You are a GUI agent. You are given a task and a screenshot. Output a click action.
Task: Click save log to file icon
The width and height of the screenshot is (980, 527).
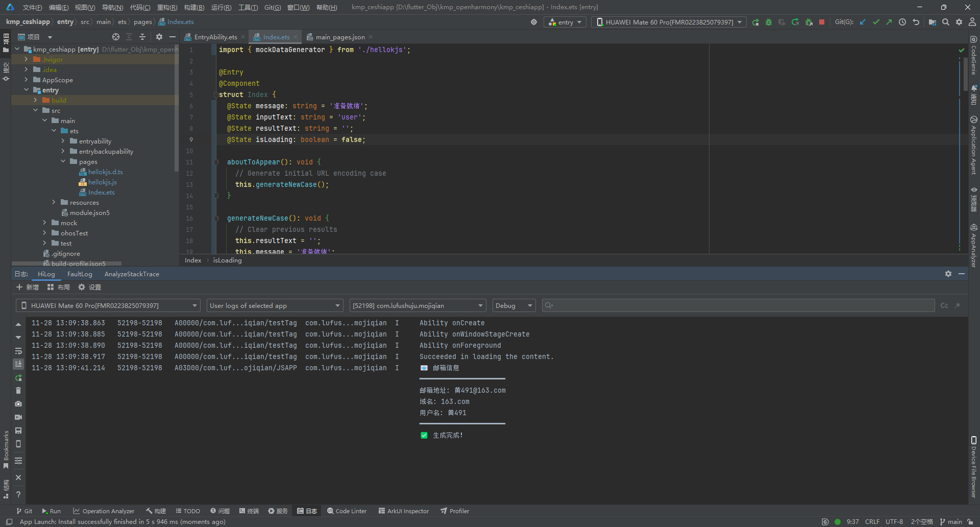18,430
